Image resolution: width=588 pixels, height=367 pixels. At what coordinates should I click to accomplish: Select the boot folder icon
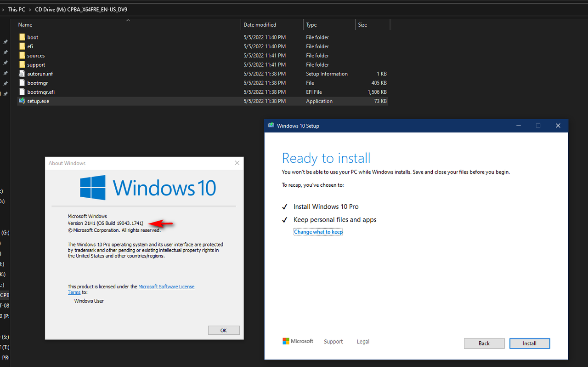coord(22,37)
